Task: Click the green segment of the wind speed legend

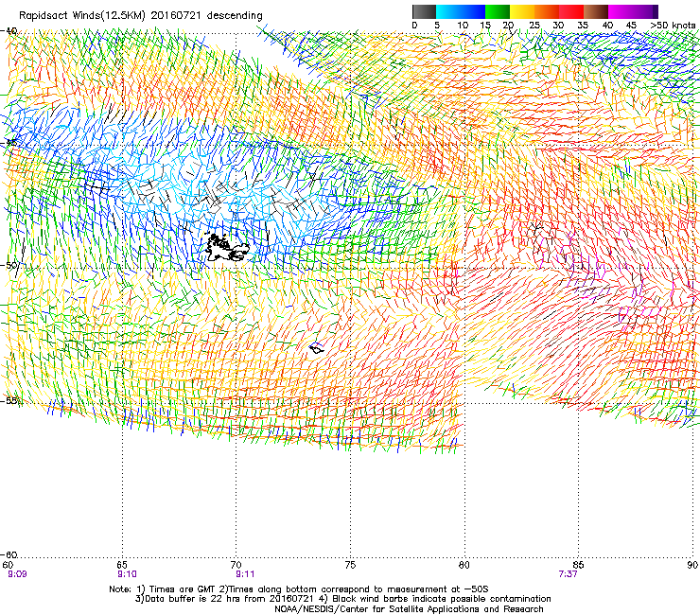Action: tap(498, 11)
